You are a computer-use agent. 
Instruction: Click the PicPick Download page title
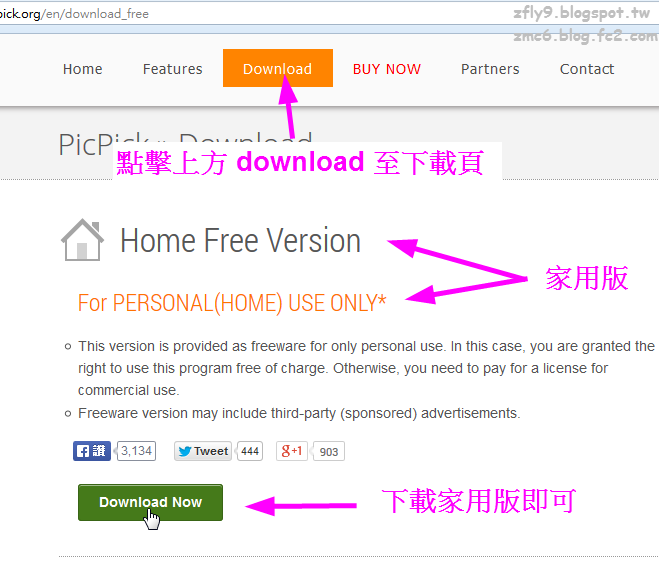pos(185,145)
